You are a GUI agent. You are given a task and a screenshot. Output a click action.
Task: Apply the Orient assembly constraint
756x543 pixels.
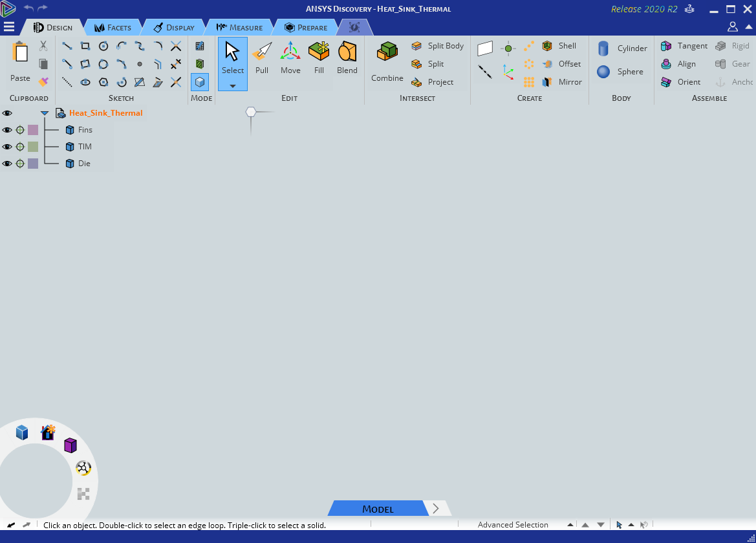point(680,82)
